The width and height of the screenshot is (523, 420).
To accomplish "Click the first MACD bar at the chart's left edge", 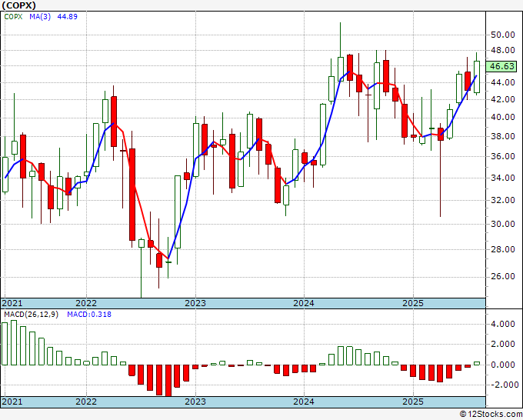I will 5,344.
